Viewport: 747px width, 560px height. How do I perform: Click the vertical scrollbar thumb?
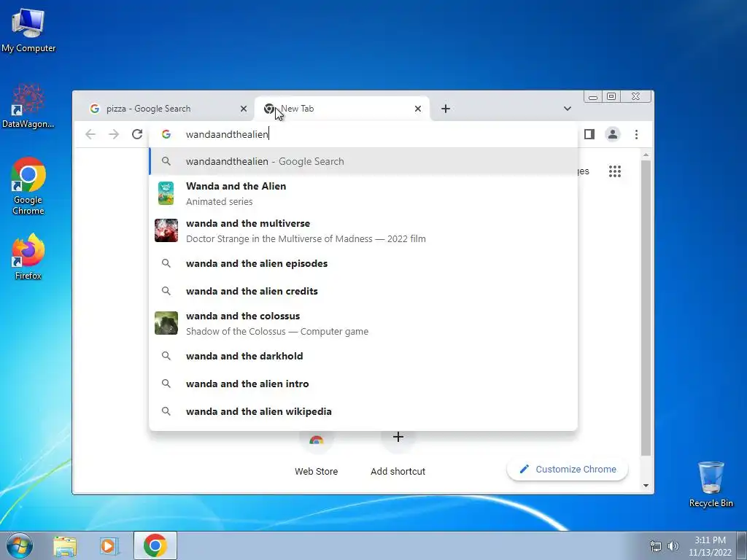click(x=646, y=308)
